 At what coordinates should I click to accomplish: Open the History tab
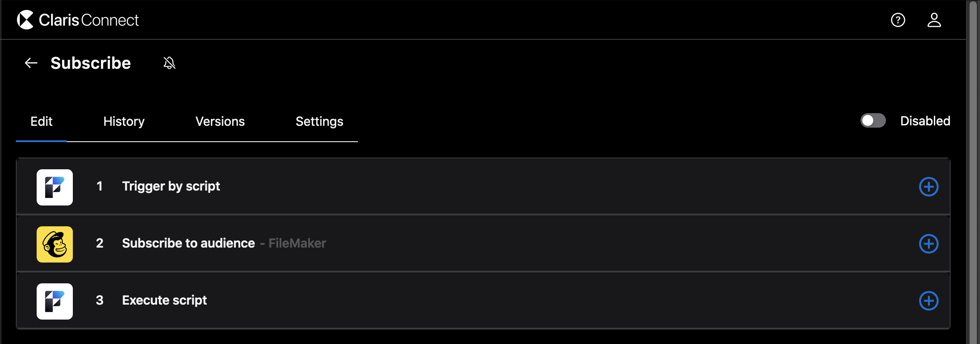pyautogui.click(x=124, y=121)
